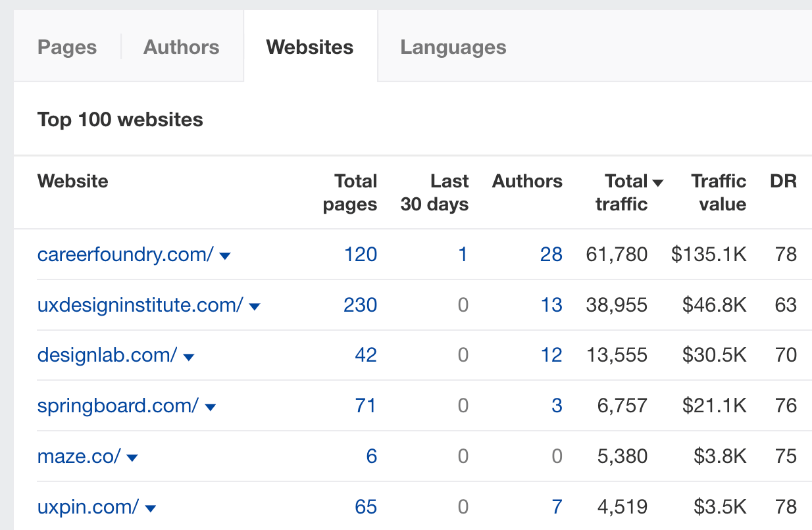The width and height of the screenshot is (812, 530).
Task: Open the maze.co dropdown menu
Action: click(132, 457)
